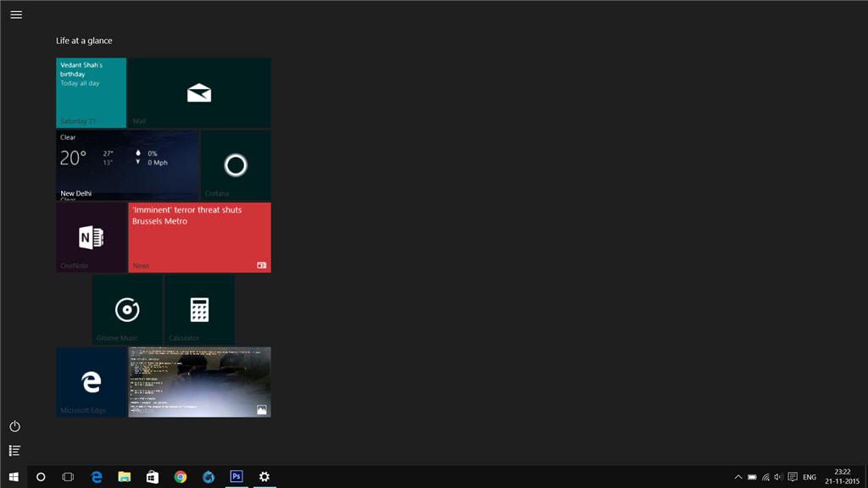Open the OneNote tile
Screen dimensions: 868x488
[91, 237]
